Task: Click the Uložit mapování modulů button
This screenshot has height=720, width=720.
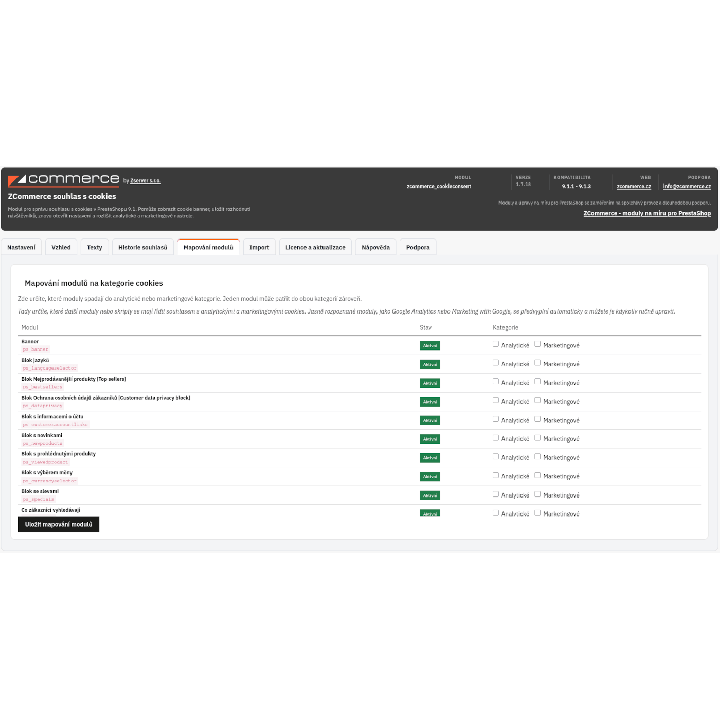Action: click(x=58, y=524)
